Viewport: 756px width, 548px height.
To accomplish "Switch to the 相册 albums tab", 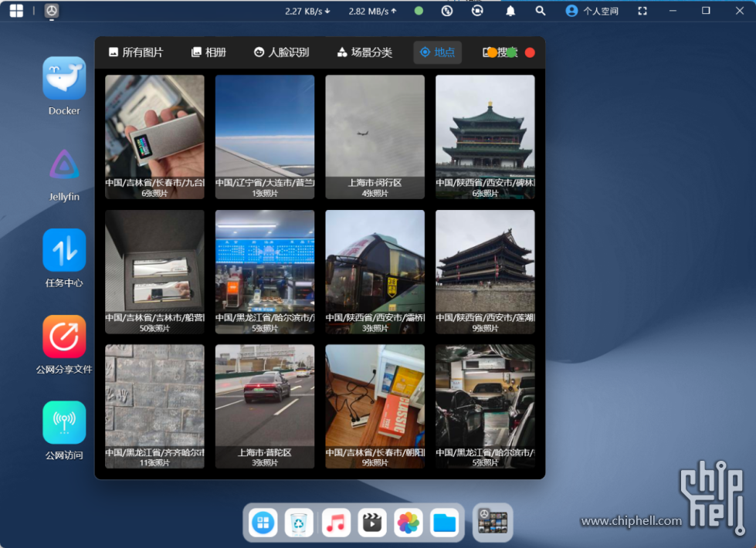I will (208, 52).
